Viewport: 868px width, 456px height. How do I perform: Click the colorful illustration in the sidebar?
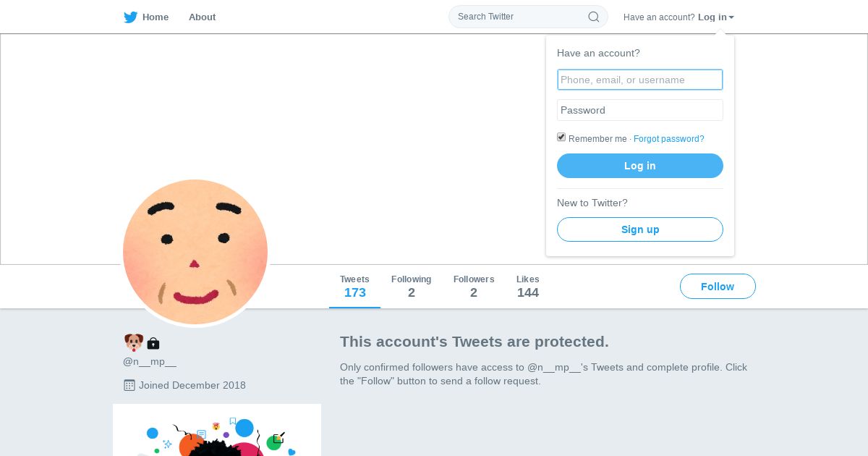point(217,430)
